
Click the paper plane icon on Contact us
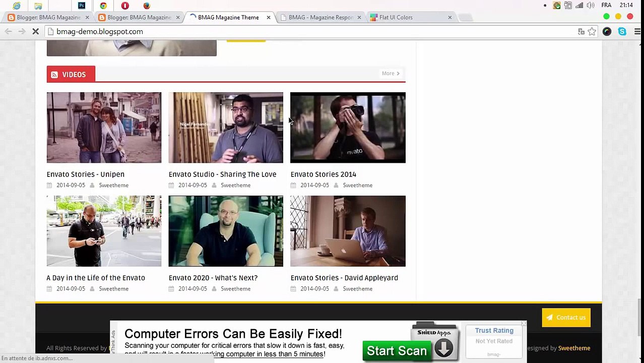pyautogui.click(x=550, y=318)
